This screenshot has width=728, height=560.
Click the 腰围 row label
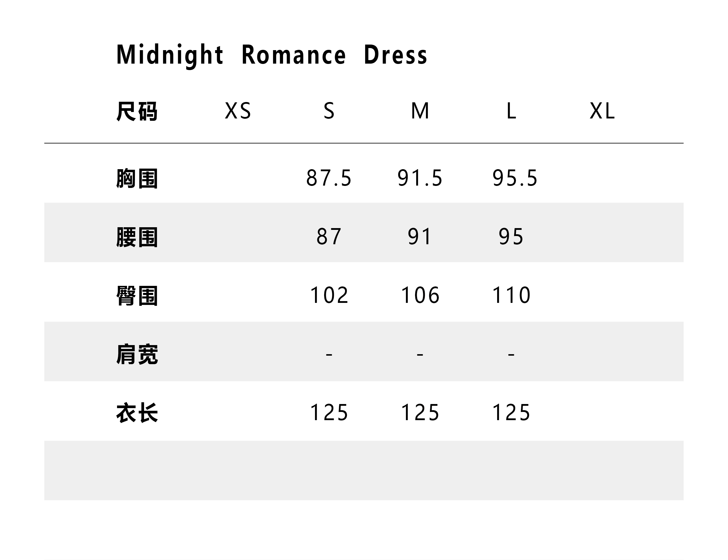click(x=137, y=237)
